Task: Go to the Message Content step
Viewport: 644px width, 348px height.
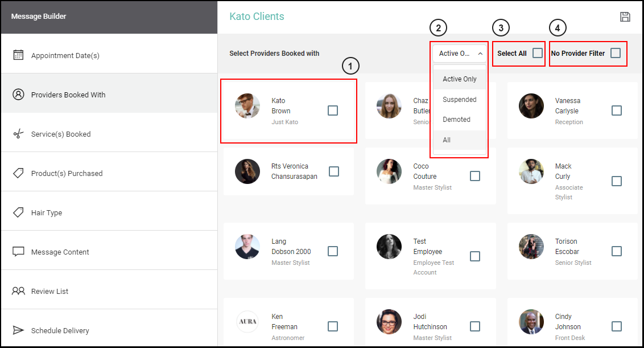Action: pos(109,252)
